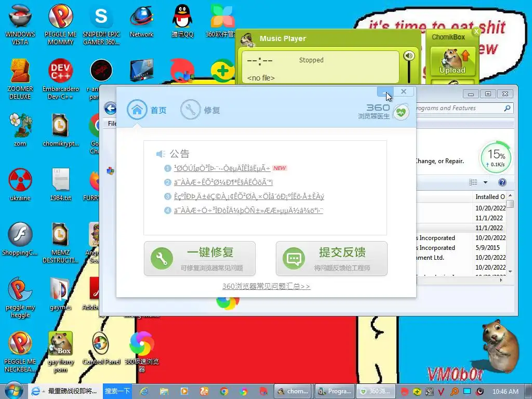
Task: Open the 360极速浏览器 desktop icon
Action: (141, 352)
